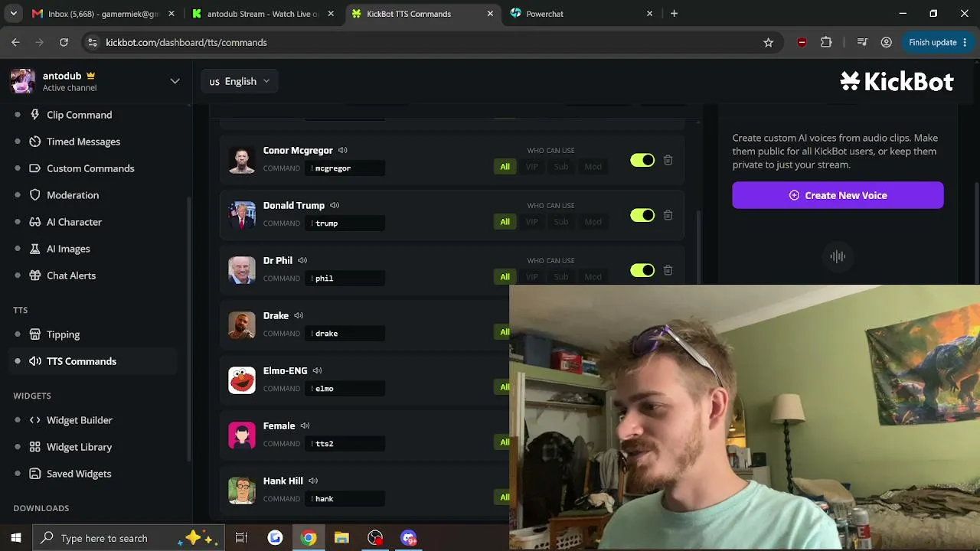Play Elmo-ENG voice preview speaker
The height and width of the screenshot is (551, 980).
click(317, 370)
